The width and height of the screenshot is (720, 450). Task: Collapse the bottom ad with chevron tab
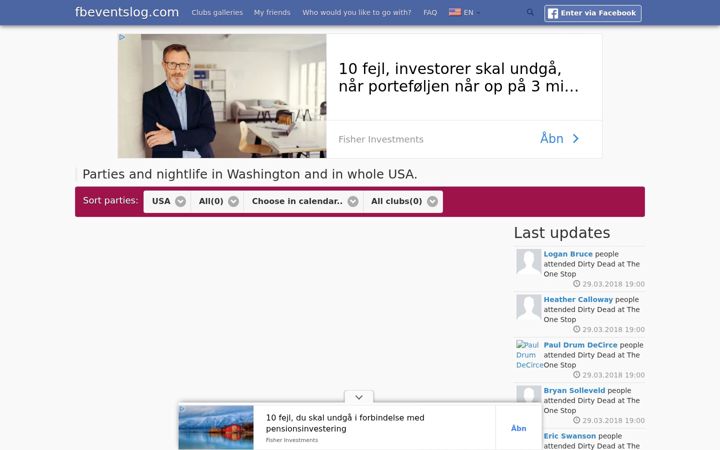tap(359, 397)
